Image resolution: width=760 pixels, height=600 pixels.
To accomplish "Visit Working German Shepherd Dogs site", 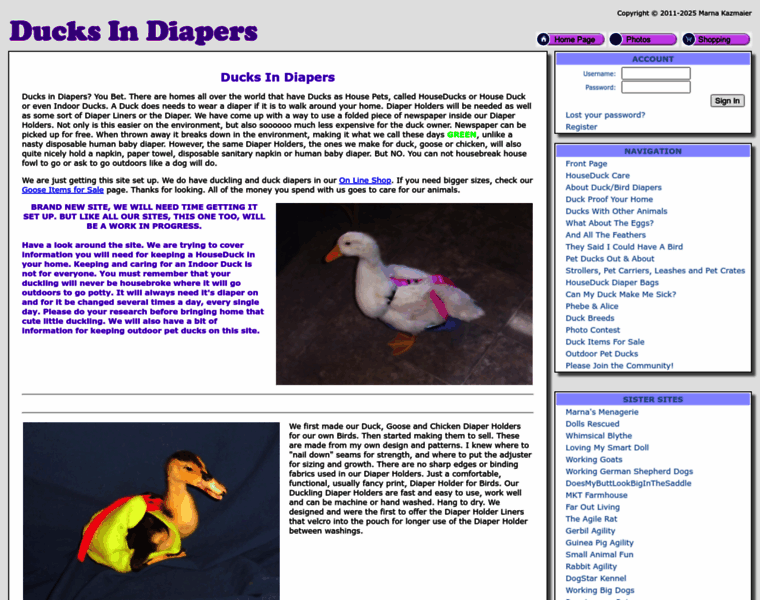I will pos(629,472).
